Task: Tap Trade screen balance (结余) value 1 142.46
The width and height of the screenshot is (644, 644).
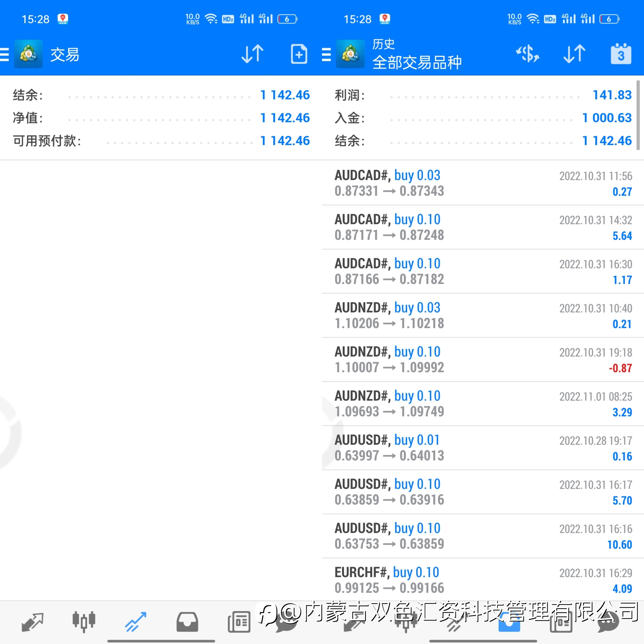Action: click(x=285, y=95)
